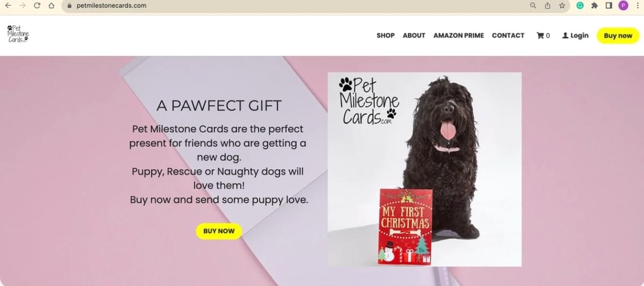Bookmark page with the star icon
644x286 pixels.
click(x=562, y=5)
